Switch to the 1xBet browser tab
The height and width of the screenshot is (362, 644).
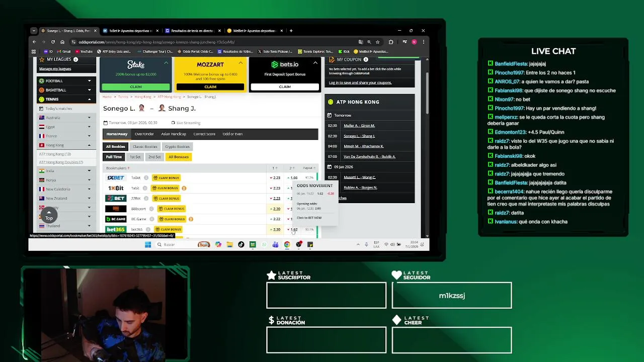pos(130,31)
